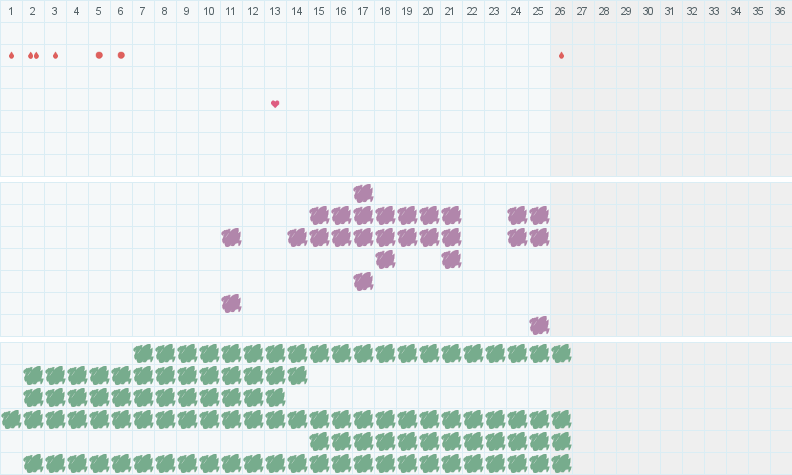Select the lowest purple mark on day 25
This screenshot has width=792, height=475.
(x=539, y=325)
